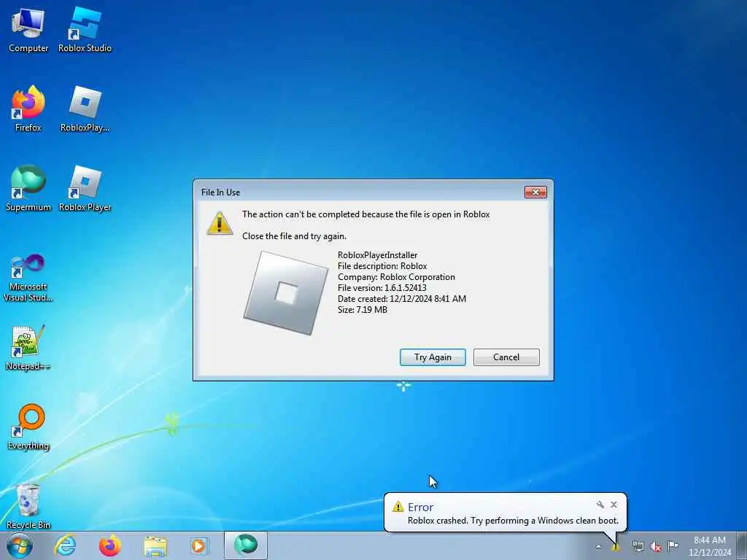Click the 'Company: Roblox Corporation' text
The height and width of the screenshot is (560, 747).
point(396,277)
